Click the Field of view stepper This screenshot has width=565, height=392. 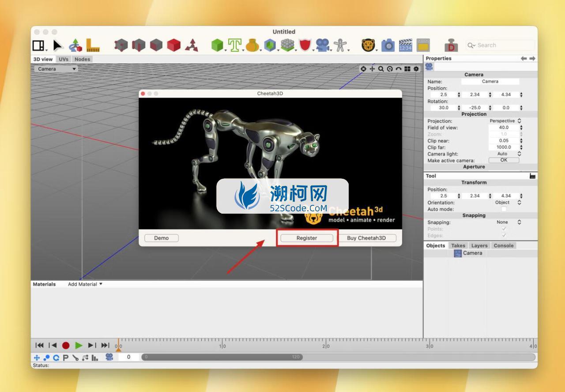click(521, 128)
